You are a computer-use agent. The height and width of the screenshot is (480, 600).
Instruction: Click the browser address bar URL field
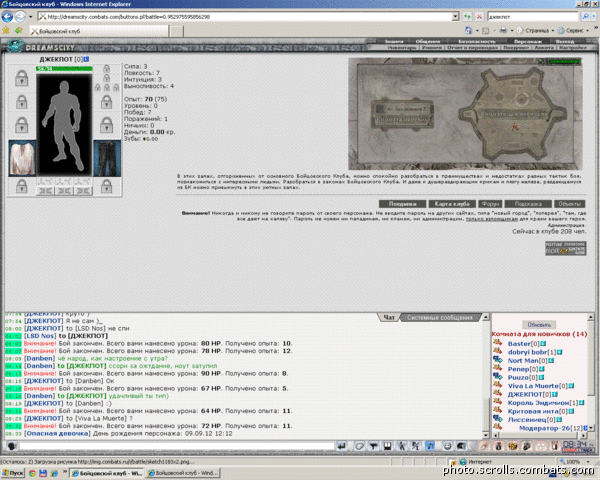(x=245, y=17)
